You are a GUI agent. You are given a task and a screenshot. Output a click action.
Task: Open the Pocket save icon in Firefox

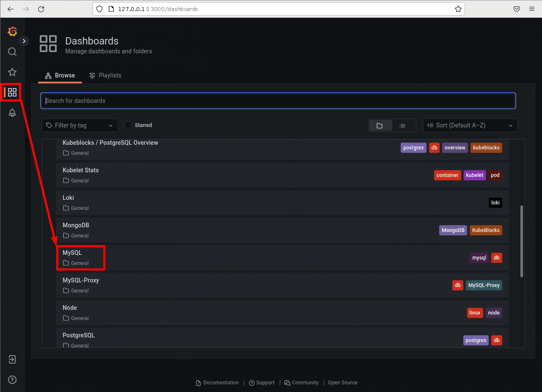517,9
